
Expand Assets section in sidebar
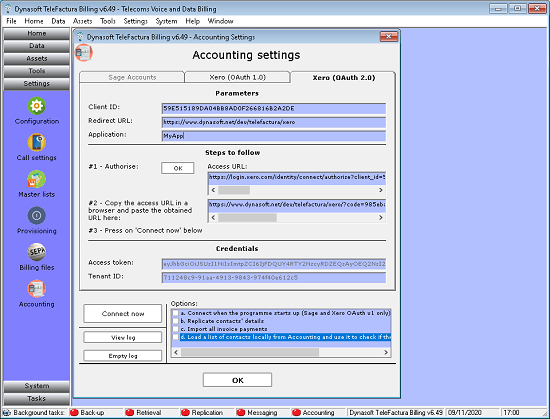(36, 59)
